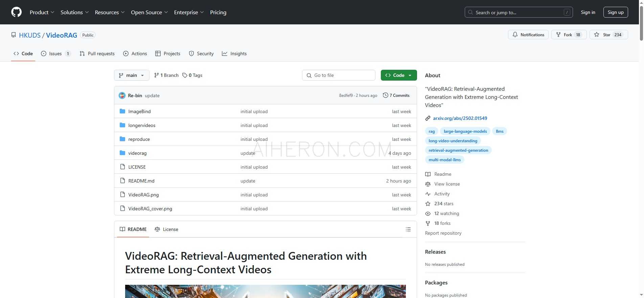Viewport: 644px width, 298px height.
Task: Click the longervideos folder icon
Action: (122, 125)
